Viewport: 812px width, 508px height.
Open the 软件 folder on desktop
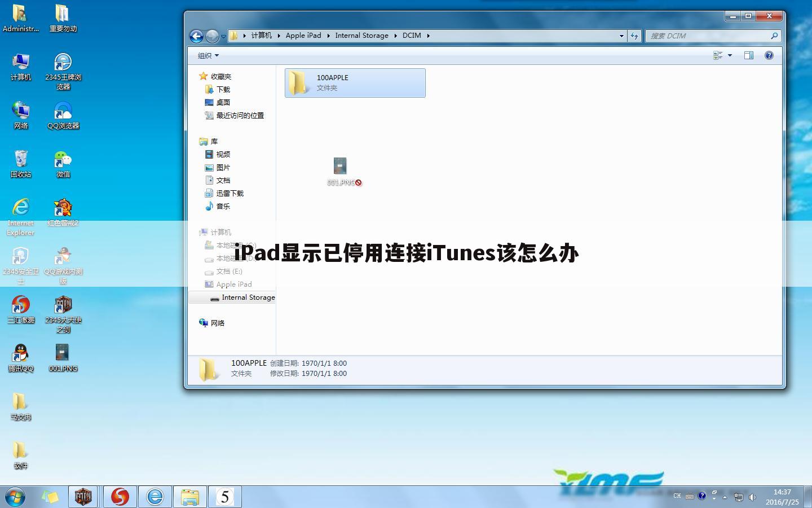click(20, 456)
